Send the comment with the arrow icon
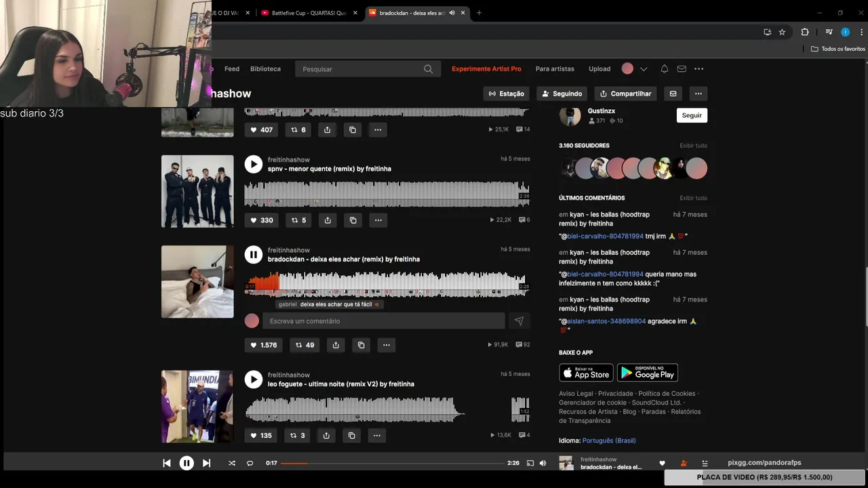 pos(519,321)
